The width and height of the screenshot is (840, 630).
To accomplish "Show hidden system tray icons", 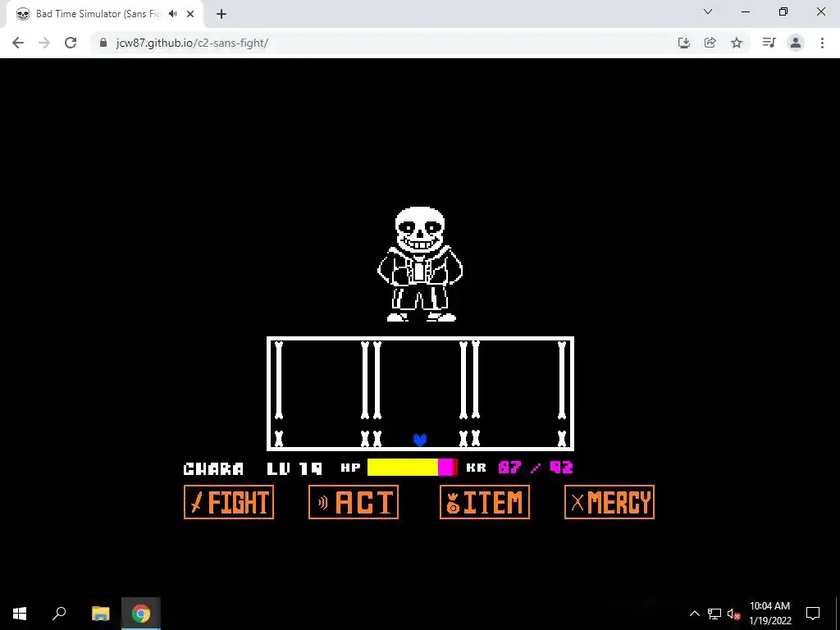I will coord(694,614).
